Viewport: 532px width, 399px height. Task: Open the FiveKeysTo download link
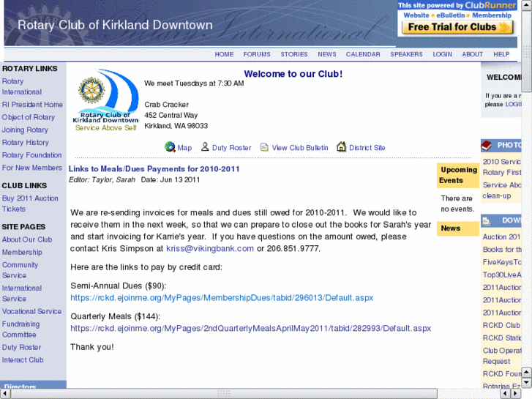click(502, 262)
